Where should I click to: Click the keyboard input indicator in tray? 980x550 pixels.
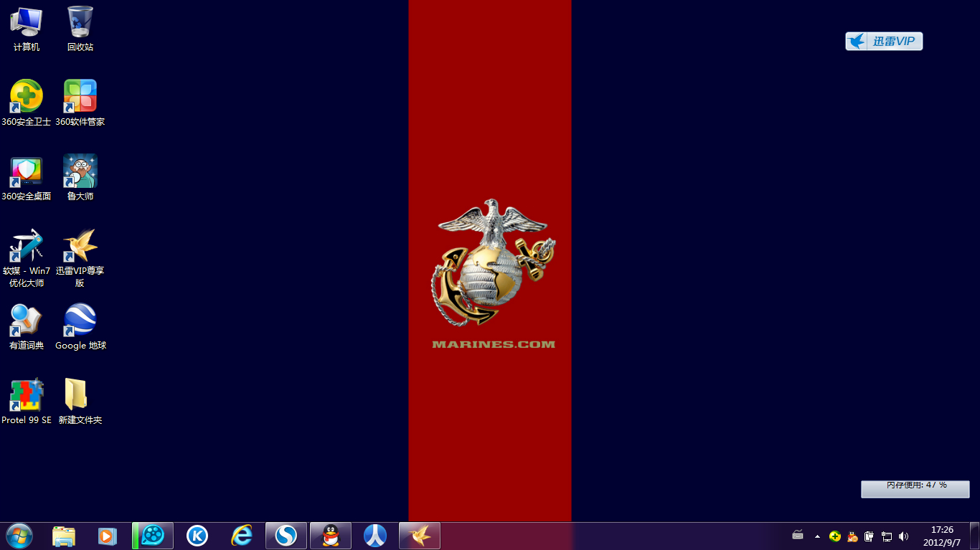tap(798, 536)
